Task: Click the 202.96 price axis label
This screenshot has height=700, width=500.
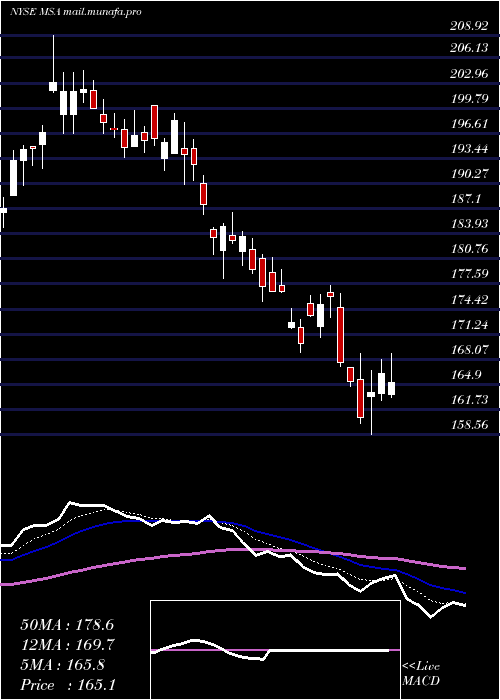Action: (x=469, y=74)
